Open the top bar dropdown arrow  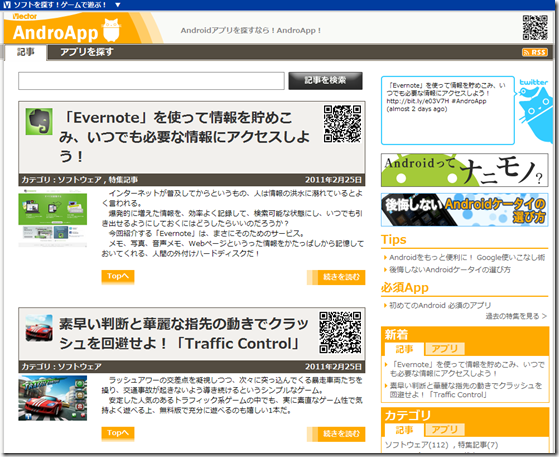click(x=118, y=5)
